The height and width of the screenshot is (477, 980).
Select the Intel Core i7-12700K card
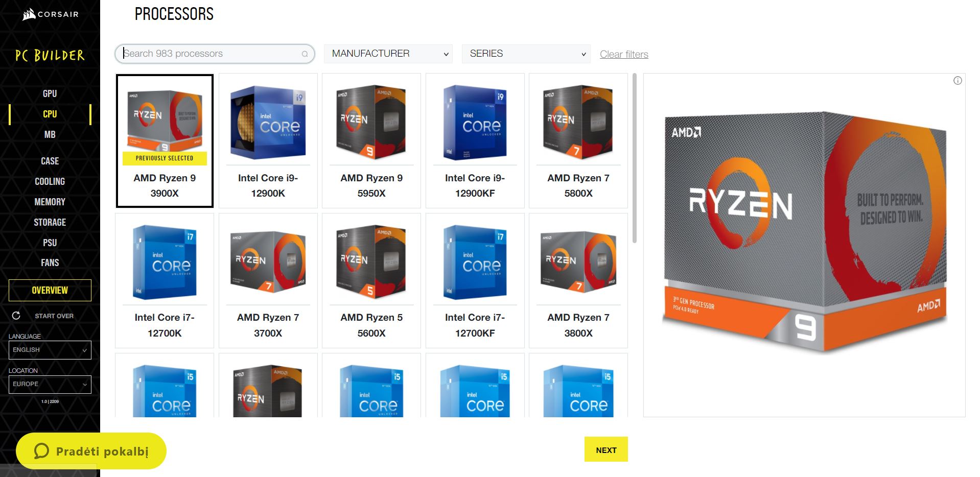[x=165, y=281]
